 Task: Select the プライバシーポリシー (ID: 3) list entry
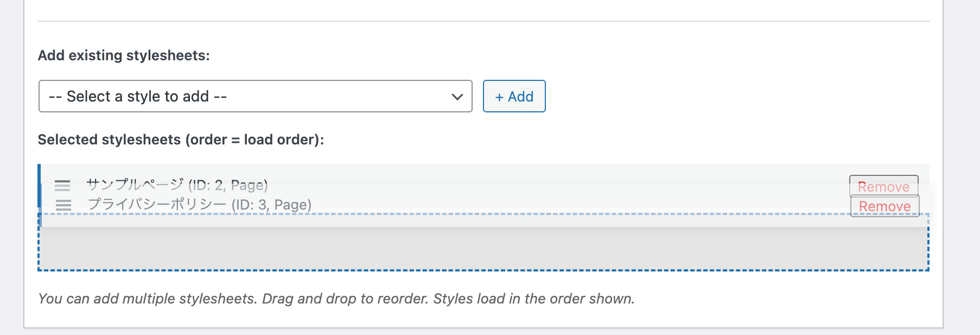coord(200,206)
